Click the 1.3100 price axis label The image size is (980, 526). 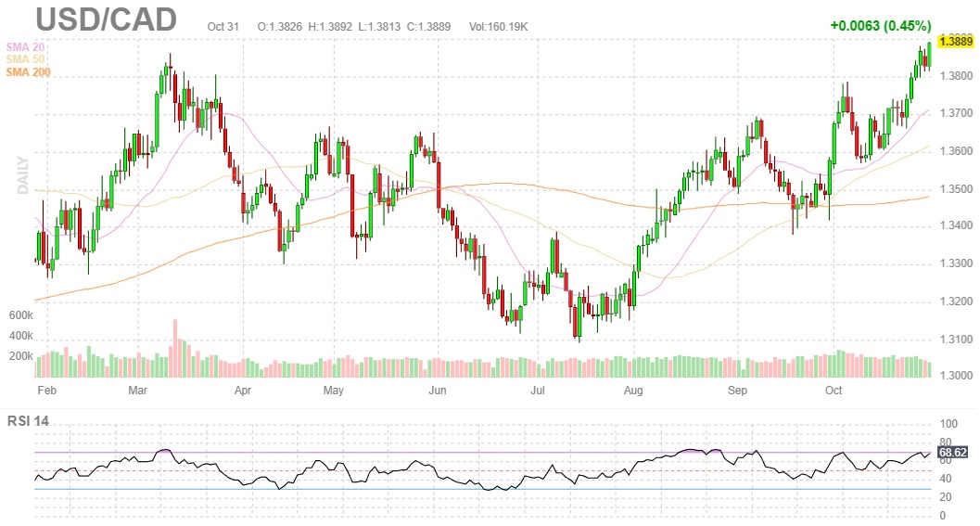(956, 340)
